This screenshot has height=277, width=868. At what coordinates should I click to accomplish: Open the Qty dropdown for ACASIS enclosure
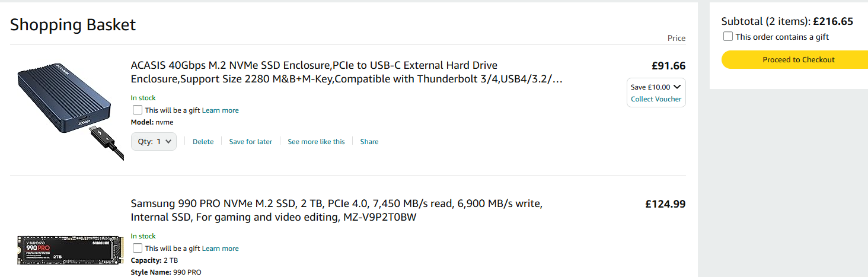(154, 142)
